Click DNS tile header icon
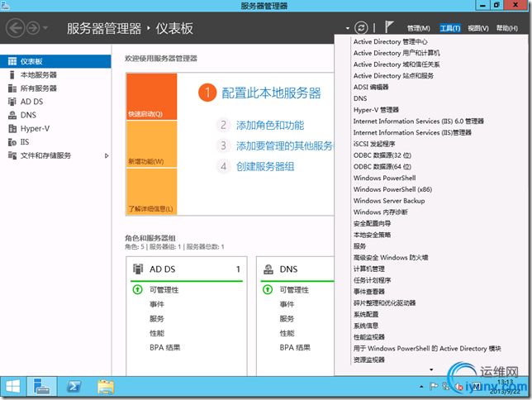Screen dimensions: 532x400 [268, 269]
